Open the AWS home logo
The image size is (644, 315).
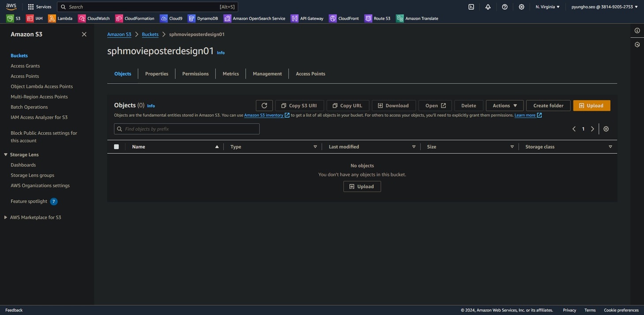tap(11, 7)
